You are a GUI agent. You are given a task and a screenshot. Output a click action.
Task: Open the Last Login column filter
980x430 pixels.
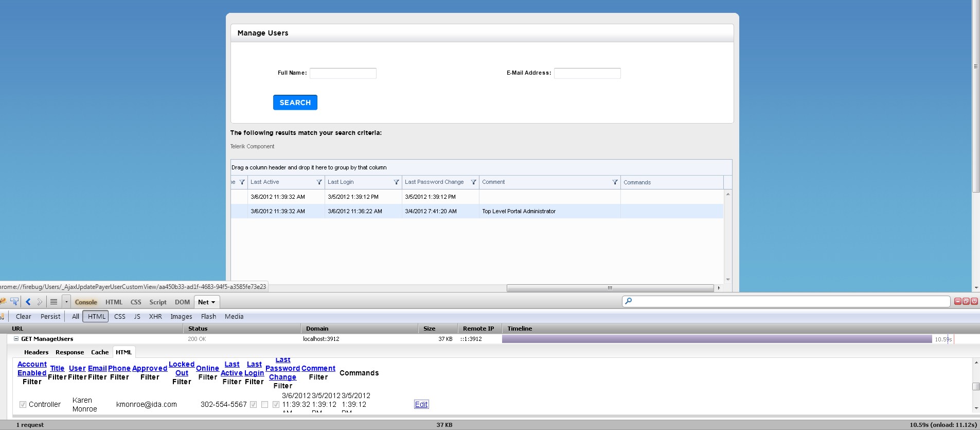(396, 182)
